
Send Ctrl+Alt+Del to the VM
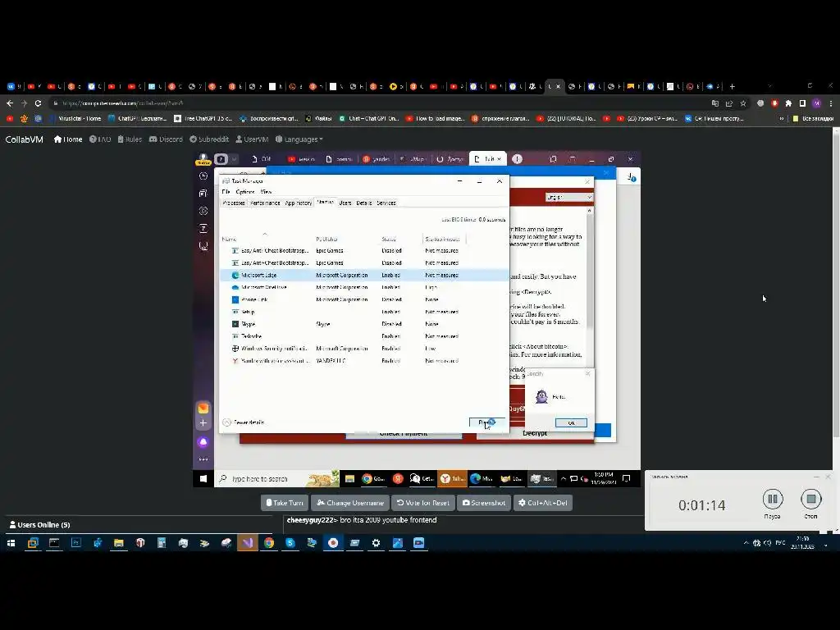pos(543,503)
